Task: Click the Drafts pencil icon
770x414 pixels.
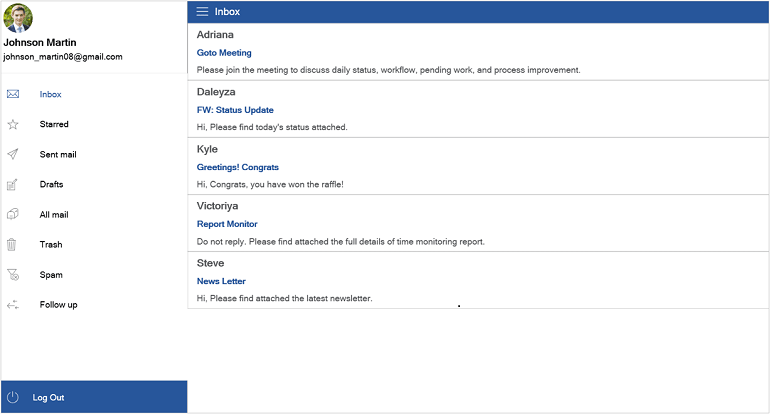Action: pyautogui.click(x=13, y=184)
